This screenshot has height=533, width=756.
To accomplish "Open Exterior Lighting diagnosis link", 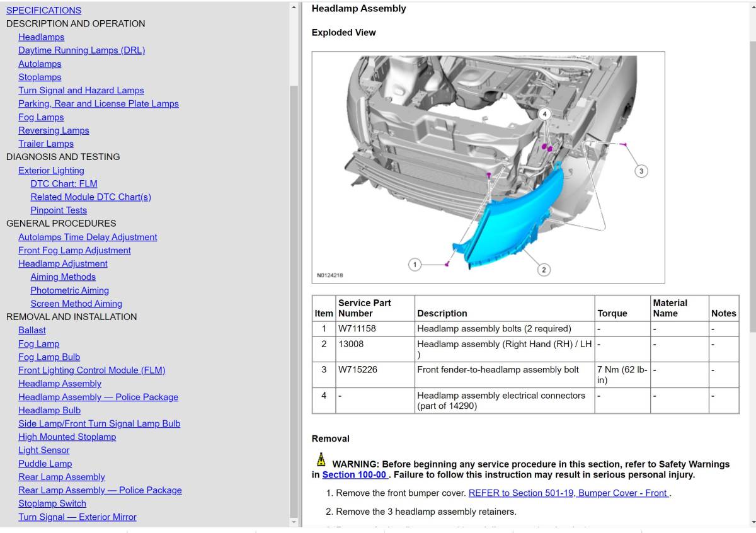I will [51, 170].
